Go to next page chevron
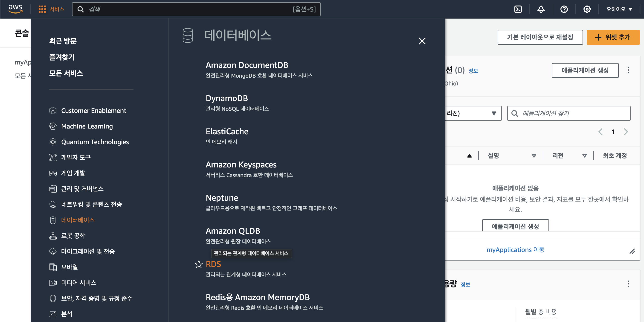Viewport: 644px width, 322px height. pos(626,132)
